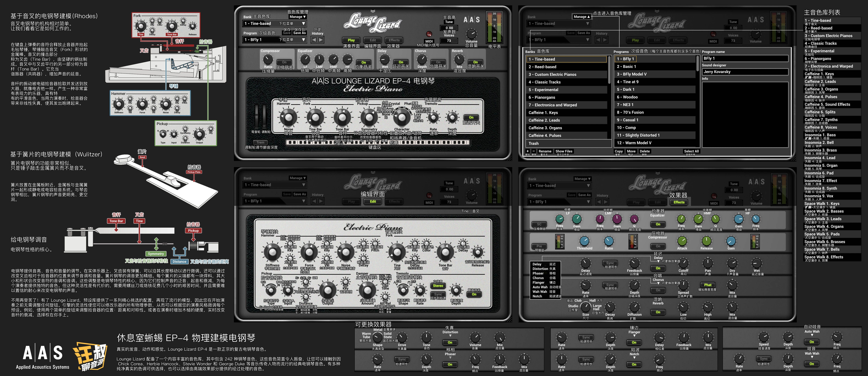
Task: Click the Hammer Noise knob in Play view
Action: (x=288, y=117)
